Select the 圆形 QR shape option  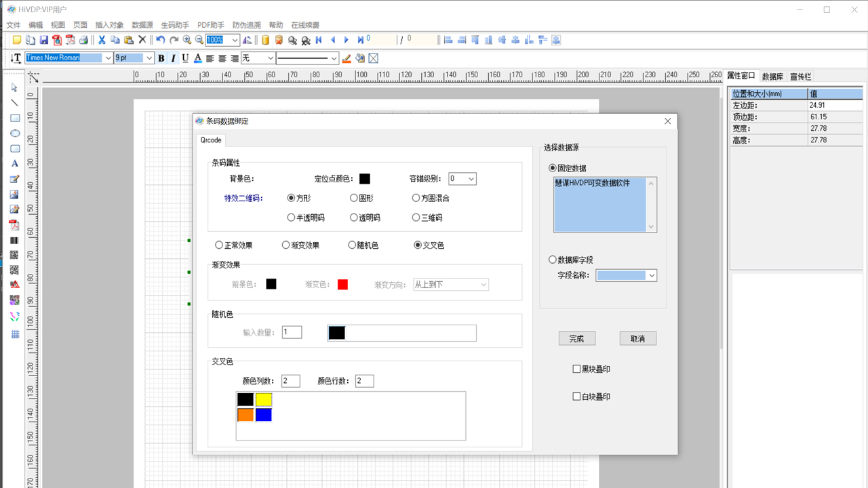click(x=354, y=198)
